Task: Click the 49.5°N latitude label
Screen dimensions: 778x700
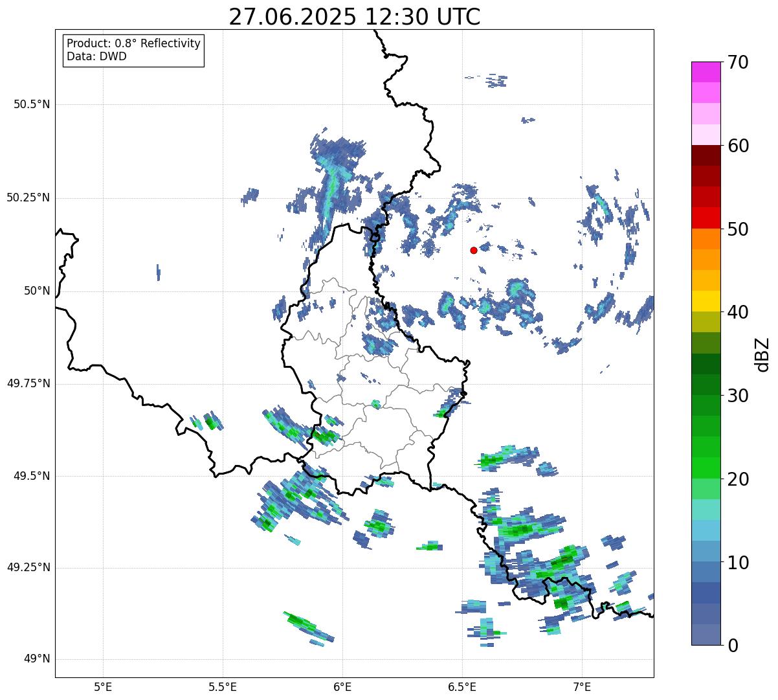Action: click(x=32, y=476)
